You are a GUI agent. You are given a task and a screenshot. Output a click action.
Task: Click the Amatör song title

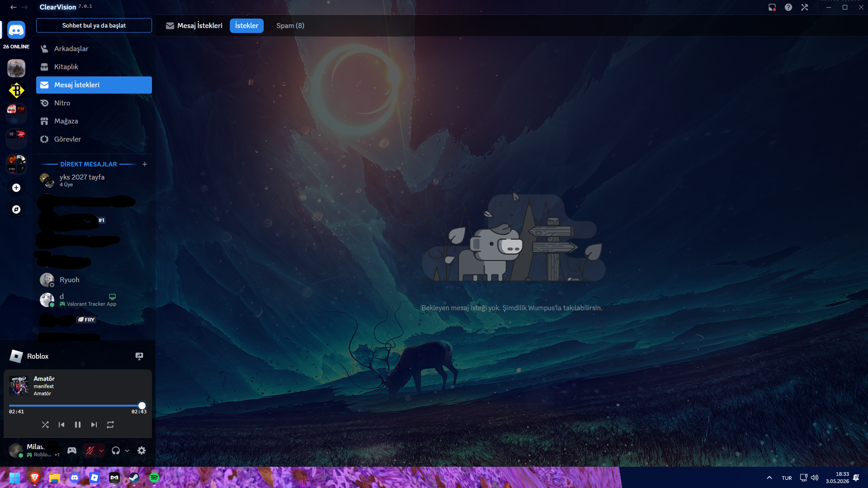pos(44,379)
